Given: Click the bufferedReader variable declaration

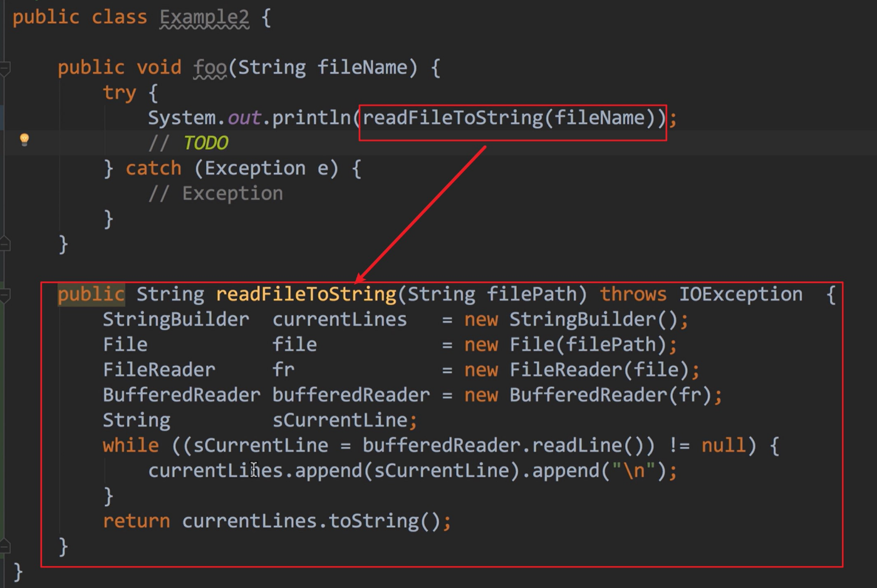Looking at the screenshot, I should pos(351,395).
